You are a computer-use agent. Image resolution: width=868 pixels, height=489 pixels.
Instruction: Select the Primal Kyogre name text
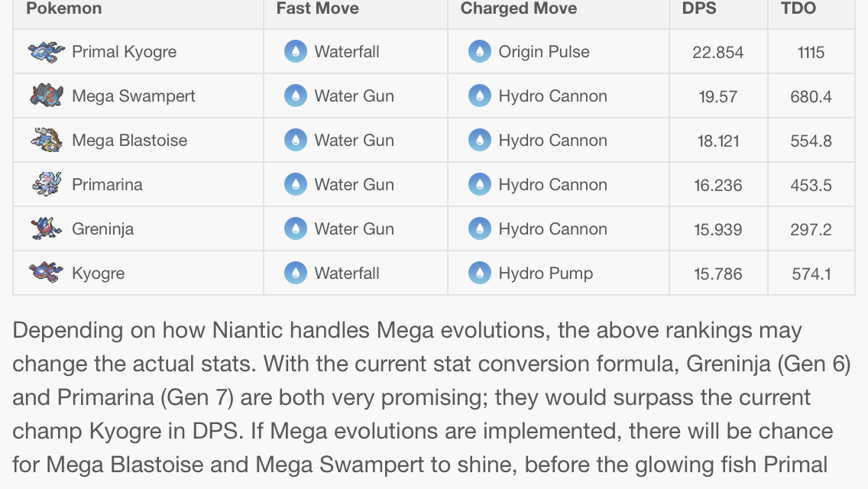pyautogui.click(x=124, y=52)
